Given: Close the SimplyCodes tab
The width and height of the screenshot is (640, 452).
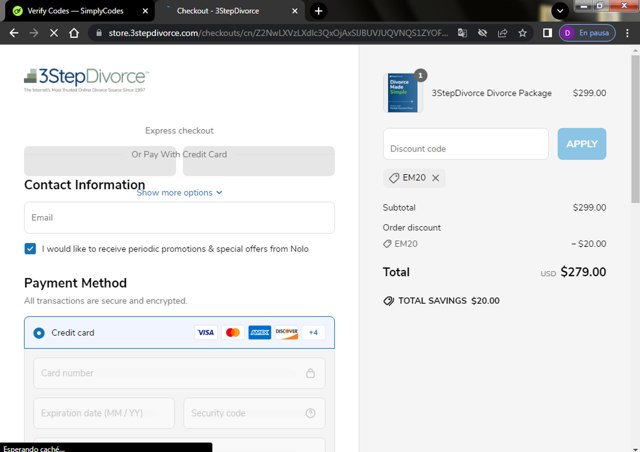Looking at the screenshot, I should pyautogui.click(x=145, y=11).
